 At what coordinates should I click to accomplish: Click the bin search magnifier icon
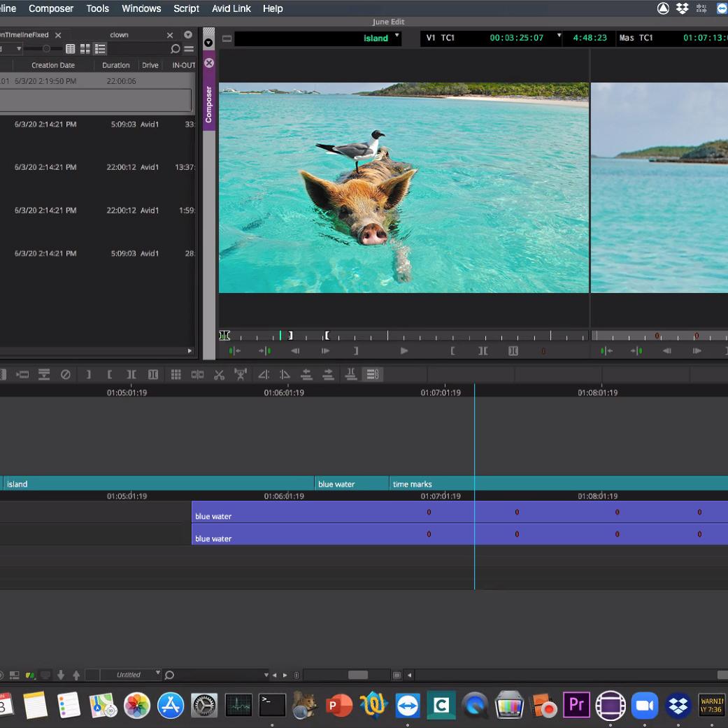click(175, 49)
